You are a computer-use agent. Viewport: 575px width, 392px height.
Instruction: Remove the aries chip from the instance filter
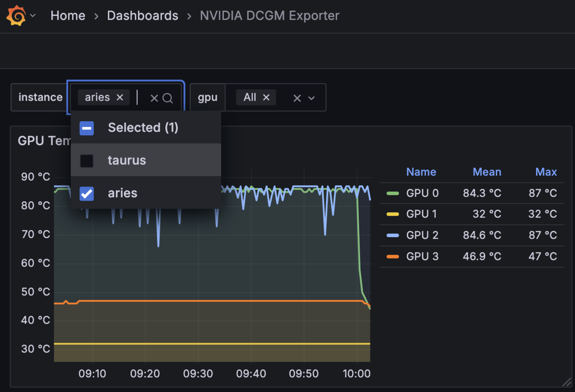(x=120, y=97)
